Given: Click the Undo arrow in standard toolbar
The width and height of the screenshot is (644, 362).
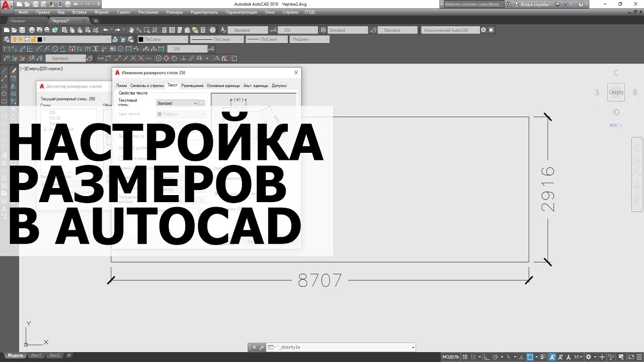Looking at the screenshot, I should (105, 30).
